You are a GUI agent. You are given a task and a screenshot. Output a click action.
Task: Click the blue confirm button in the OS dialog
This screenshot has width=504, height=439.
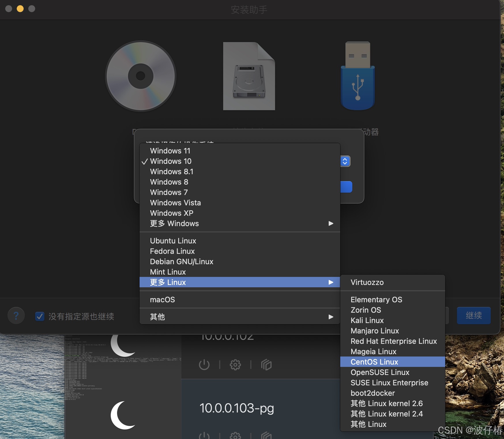tap(346, 187)
